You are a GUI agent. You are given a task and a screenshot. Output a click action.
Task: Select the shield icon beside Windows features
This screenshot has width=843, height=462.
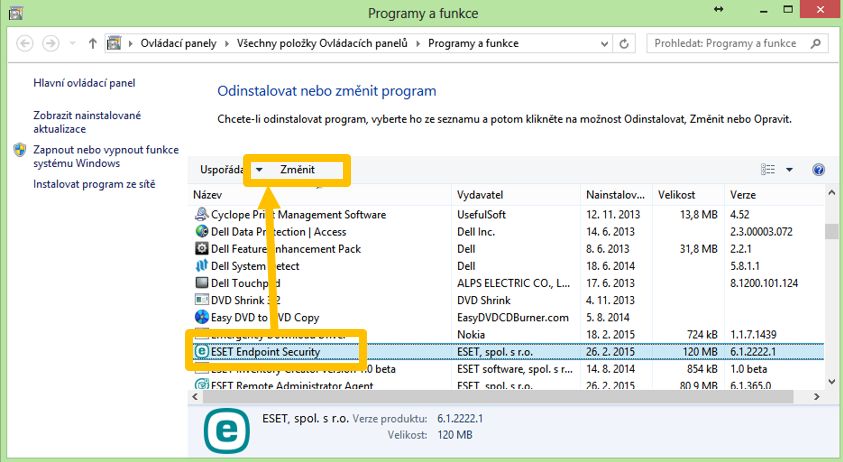(x=20, y=150)
